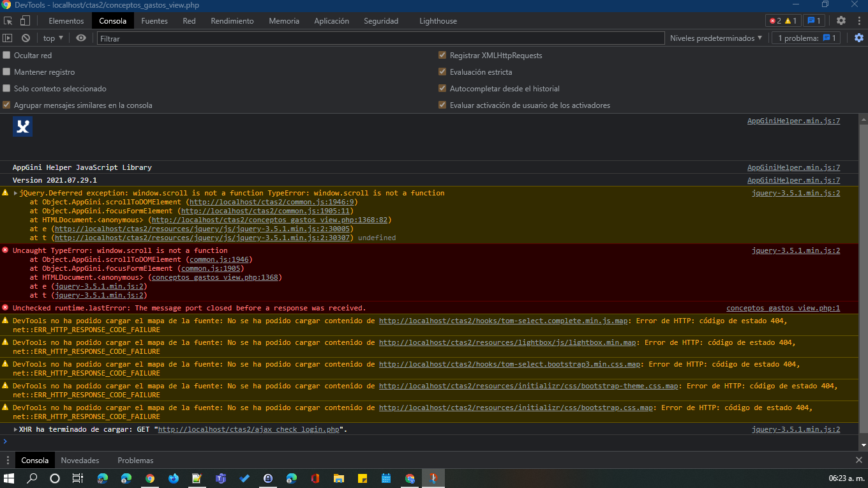Image resolution: width=868 pixels, height=488 pixels.
Task: Open the Problemas drawer tab
Action: (x=135, y=461)
